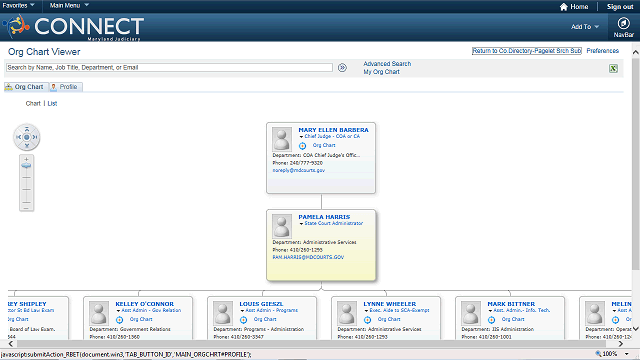Click the CONNECT Maryland Judiciary logo

coord(73,27)
